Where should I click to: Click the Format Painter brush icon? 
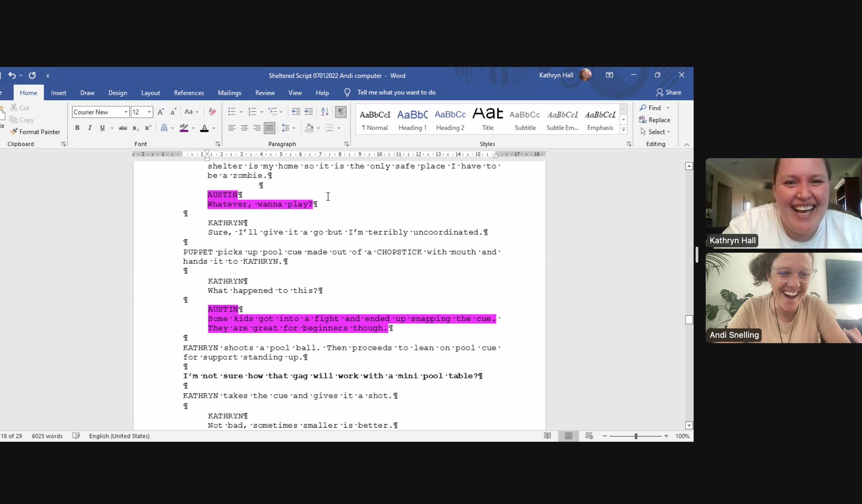(x=14, y=132)
